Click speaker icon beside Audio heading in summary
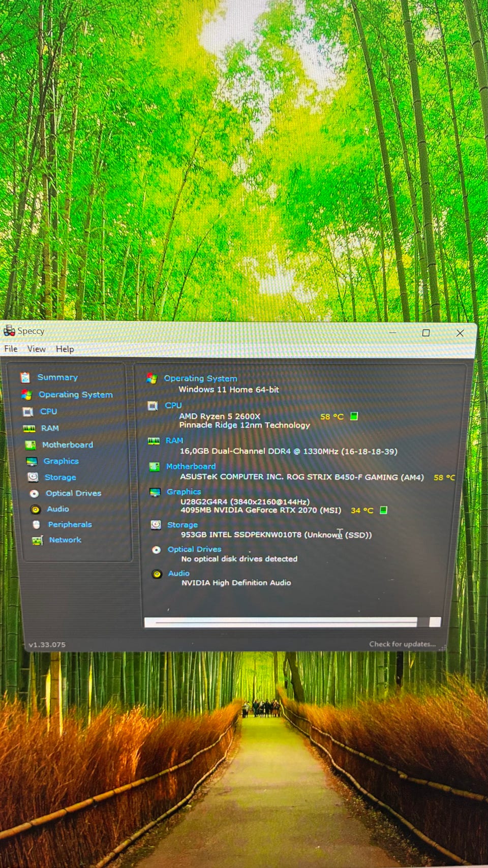This screenshot has height=868, width=488. point(157,574)
